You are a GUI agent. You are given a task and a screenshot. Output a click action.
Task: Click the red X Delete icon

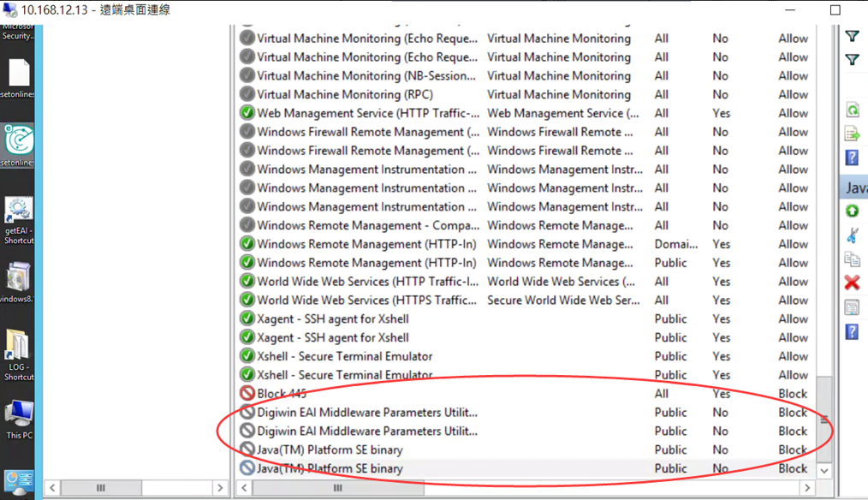(x=853, y=283)
